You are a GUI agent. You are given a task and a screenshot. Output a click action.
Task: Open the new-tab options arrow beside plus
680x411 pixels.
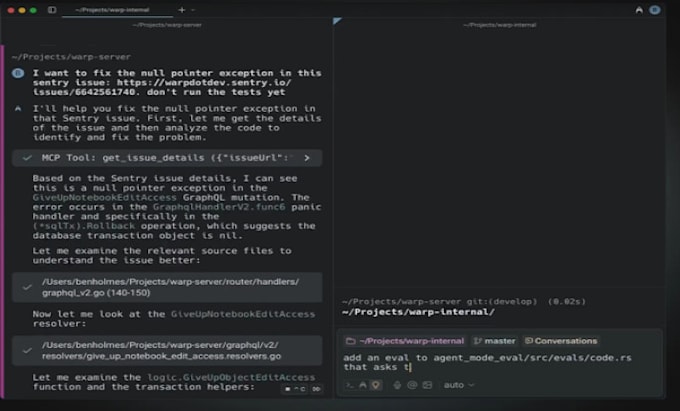193,10
